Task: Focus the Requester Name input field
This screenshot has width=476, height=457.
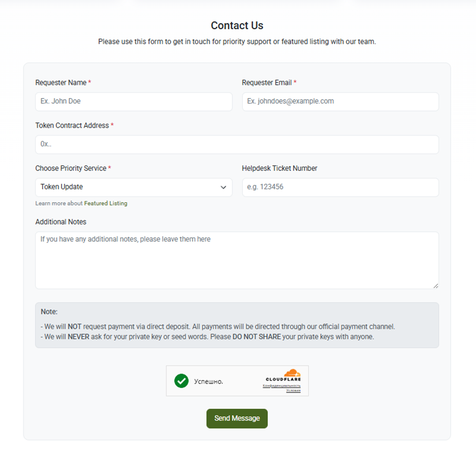Action: [133, 102]
